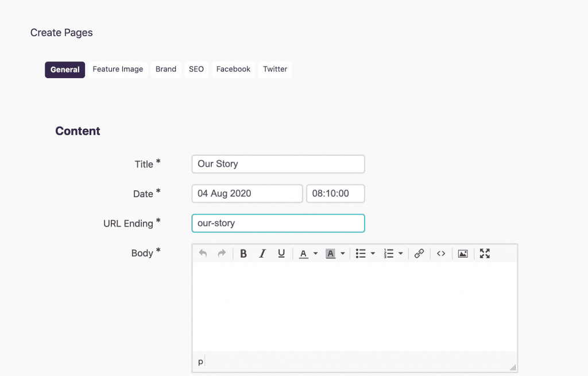Redo the last edit in Body editor
This screenshot has height=376, width=588.
click(x=222, y=254)
